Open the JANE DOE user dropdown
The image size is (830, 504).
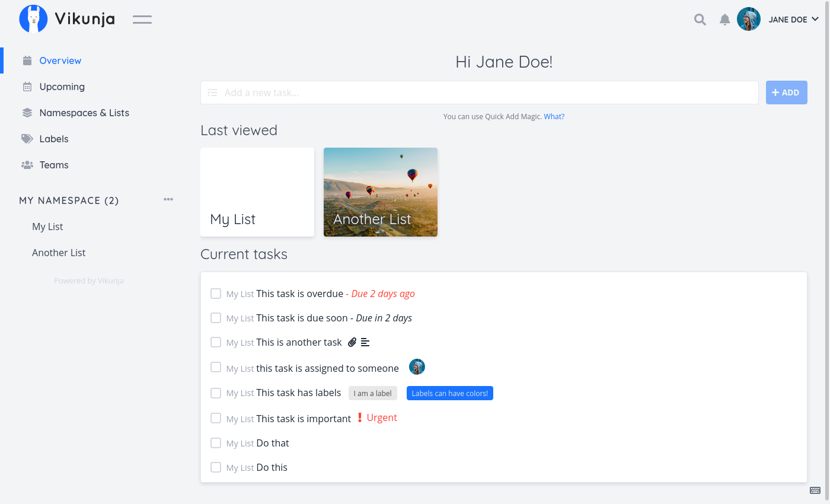(x=793, y=20)
